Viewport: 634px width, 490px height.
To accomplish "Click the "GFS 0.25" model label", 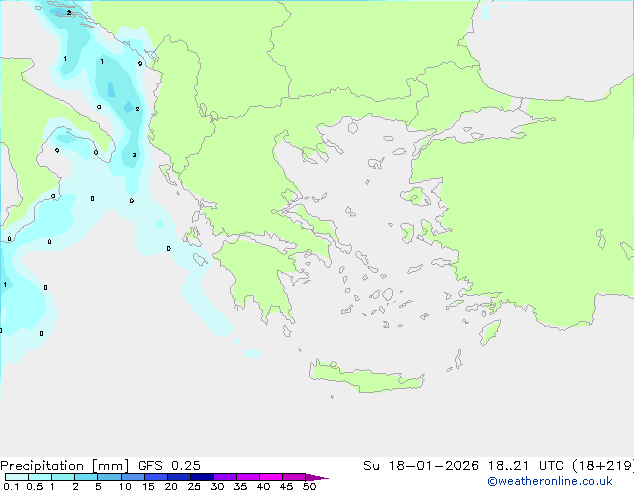I will [x=169, y=466].
